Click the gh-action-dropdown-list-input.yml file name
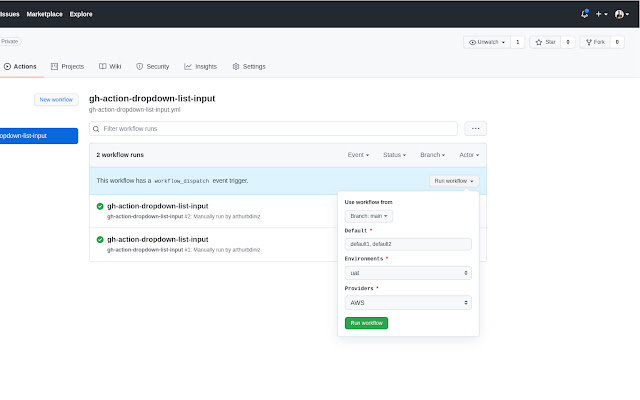The height and width of the screenshot is (400, 640). point(134,110)
